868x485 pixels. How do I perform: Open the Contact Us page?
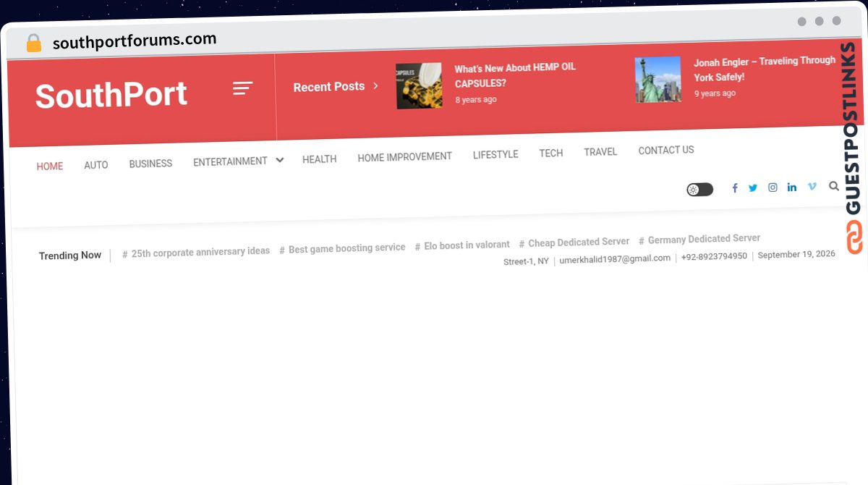(x=666, y=151)
